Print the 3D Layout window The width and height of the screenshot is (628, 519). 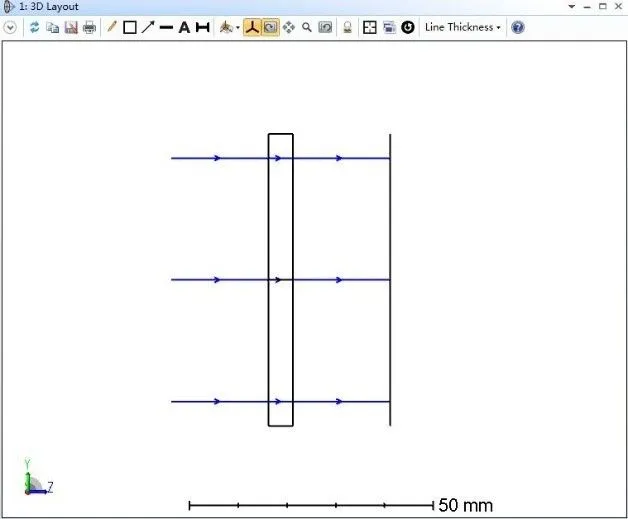pos(89,27)
